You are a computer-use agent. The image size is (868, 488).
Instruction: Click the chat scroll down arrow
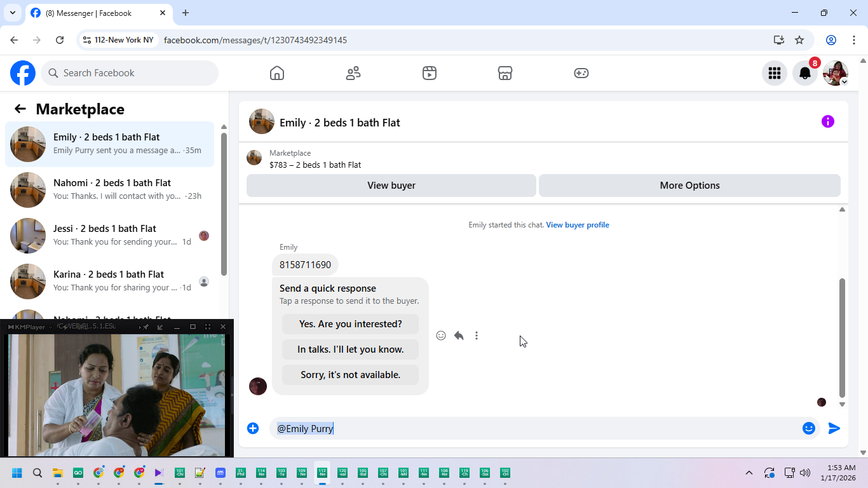tap(842, 404)
